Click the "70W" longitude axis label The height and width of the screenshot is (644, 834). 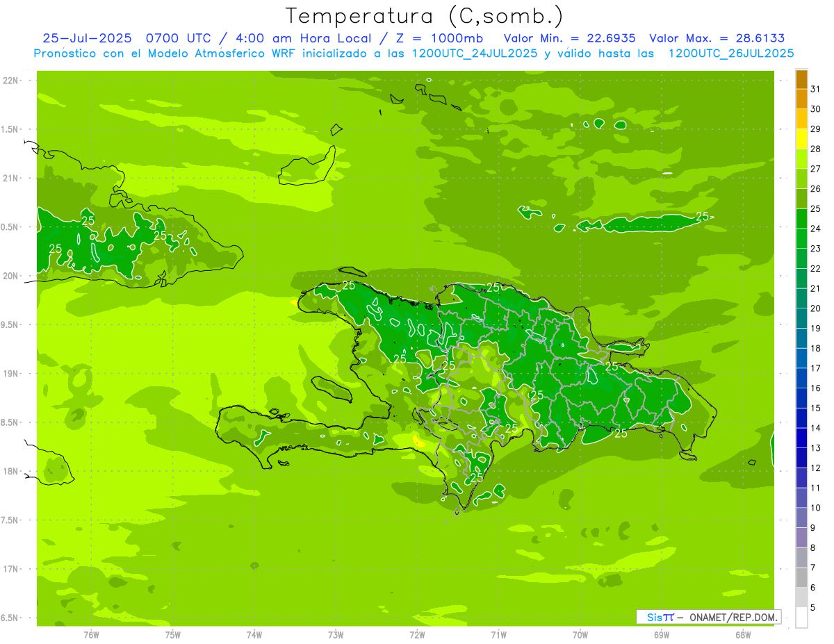(x=580, y=634)
